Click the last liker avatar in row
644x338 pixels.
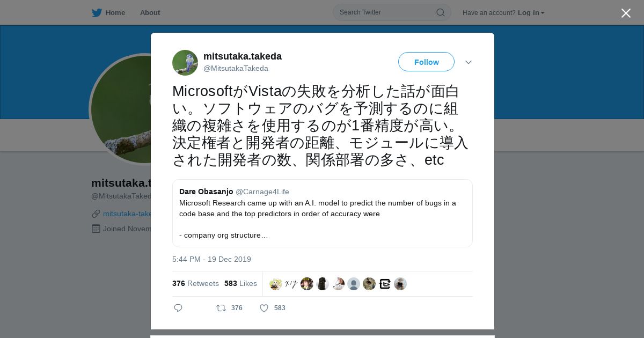[400, 284]
